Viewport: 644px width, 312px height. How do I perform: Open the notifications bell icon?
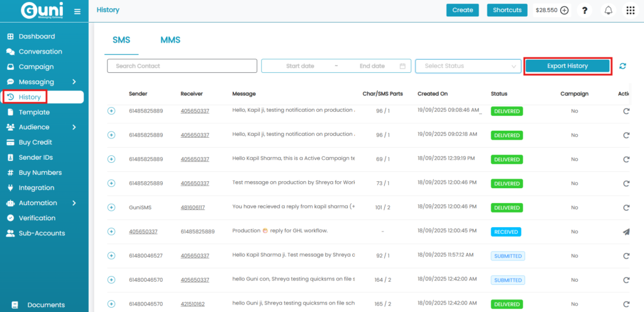[x=608, y=10]
